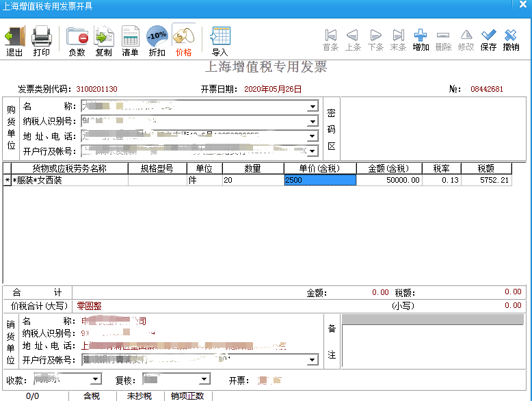This screenshot has width=532, height=401.
Task: Click the 复制 copy icon
Action: (x=104, y=41)
